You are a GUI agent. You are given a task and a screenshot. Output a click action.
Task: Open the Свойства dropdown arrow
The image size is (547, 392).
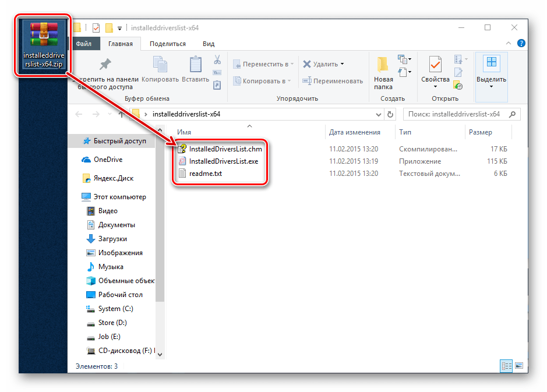click(x=435, y=87)
